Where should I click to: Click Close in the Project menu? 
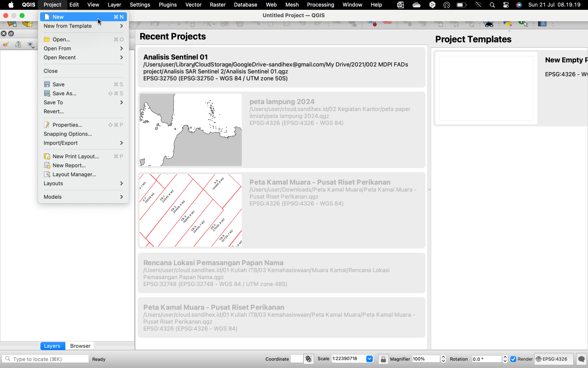[83, 71]
